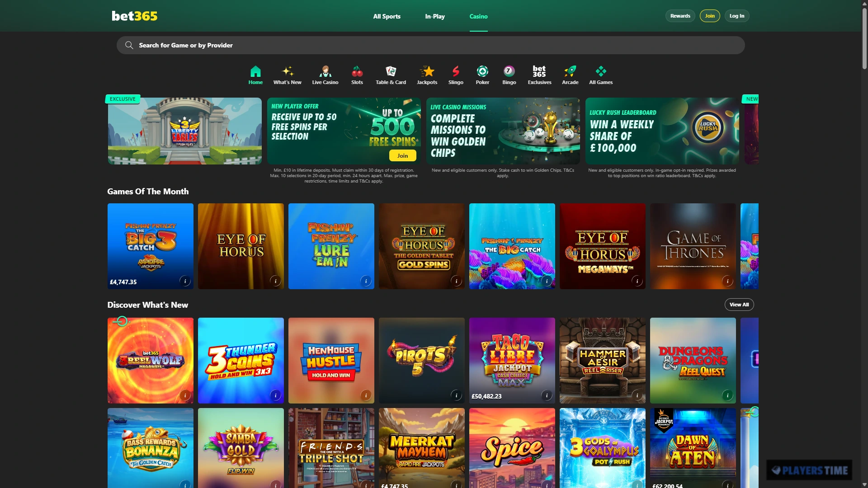This screenshot has width=868, height=488.
Task: Show info for Hammer of Aesir
Action: click(x=637, y=395)
